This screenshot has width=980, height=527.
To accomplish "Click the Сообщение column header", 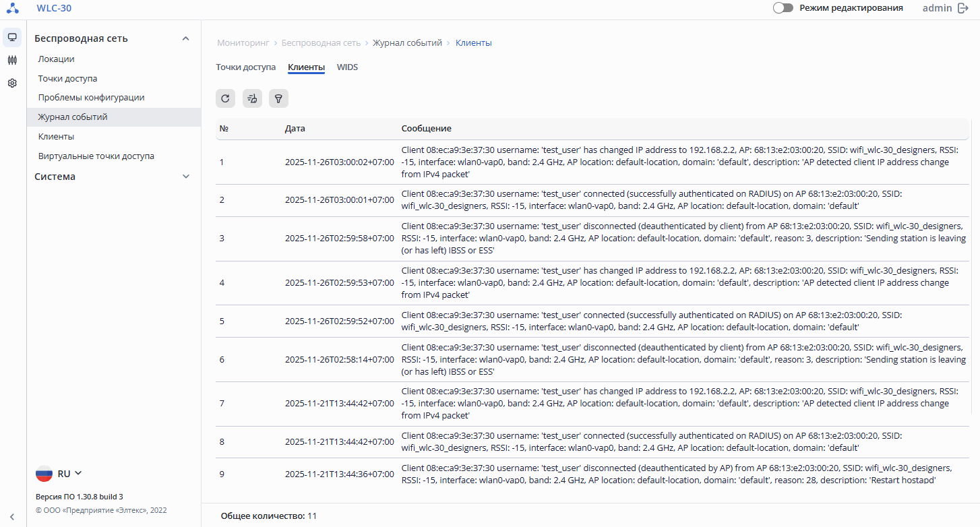I will [x=427, y=129].
